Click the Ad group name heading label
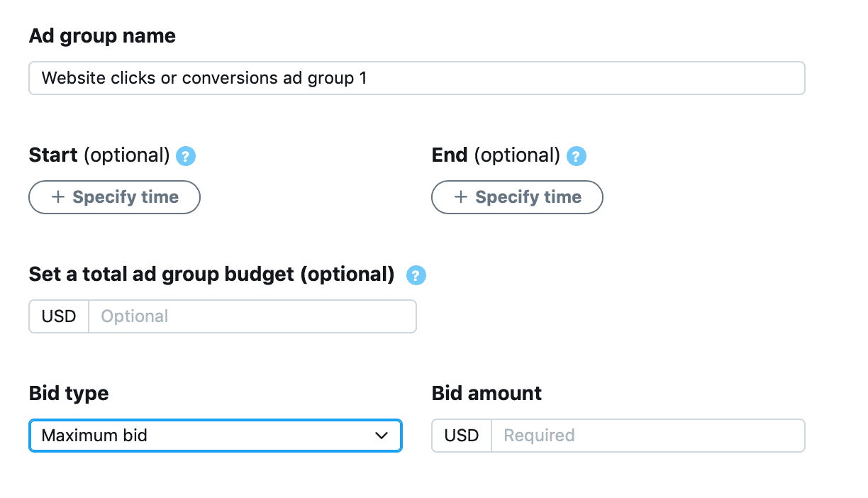 102,36
